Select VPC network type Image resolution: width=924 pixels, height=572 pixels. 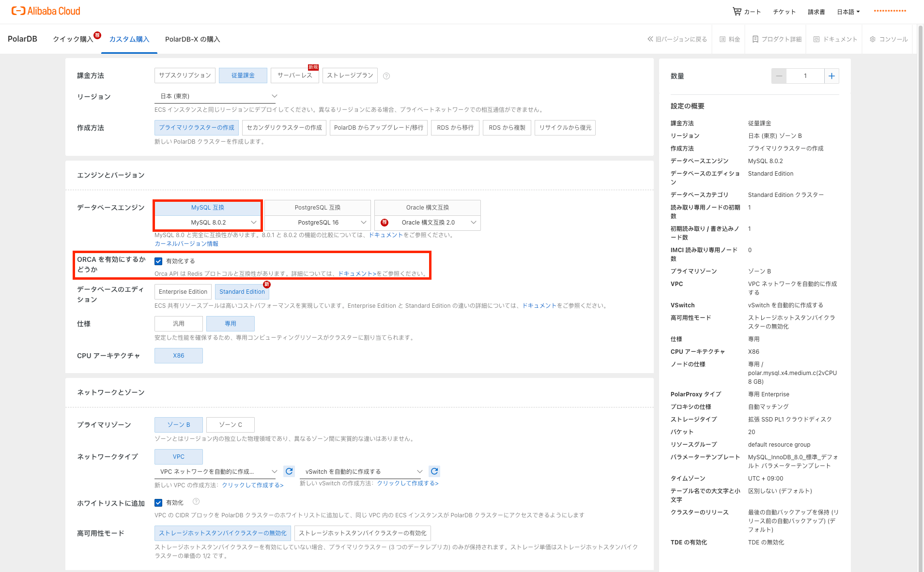(x=179, y=457)
